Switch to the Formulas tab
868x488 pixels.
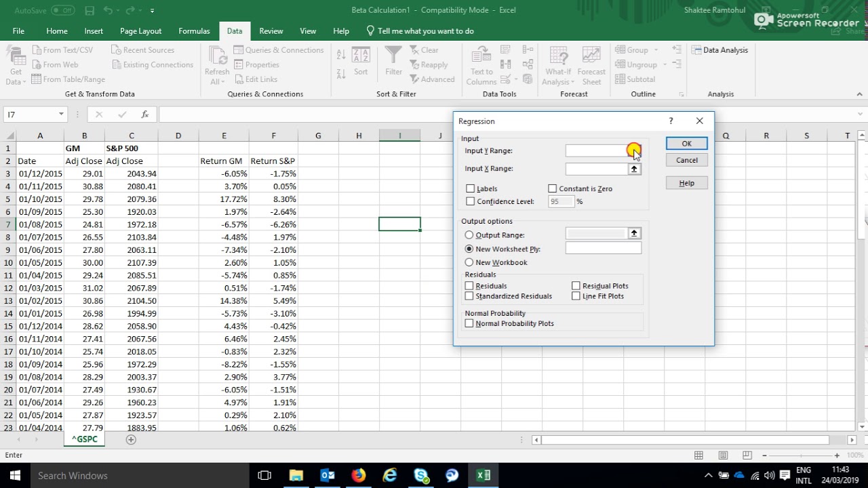[x=194, y=31]
